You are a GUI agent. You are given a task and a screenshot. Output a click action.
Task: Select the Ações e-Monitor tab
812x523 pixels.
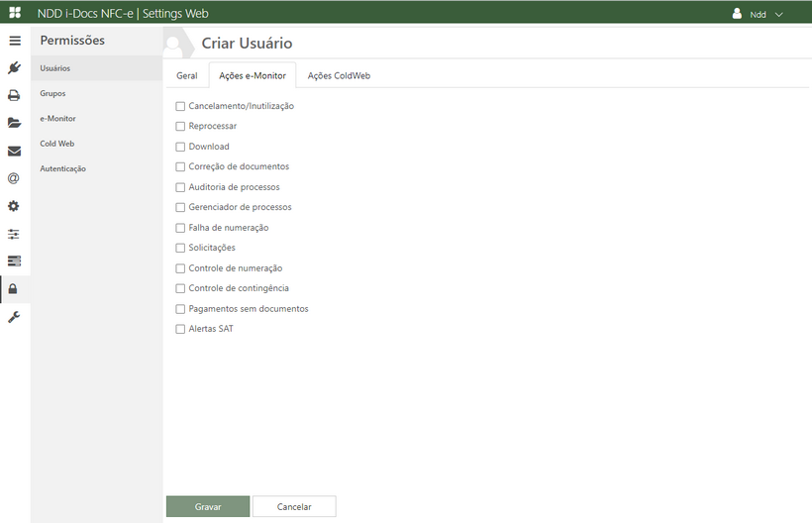point(253,75)
